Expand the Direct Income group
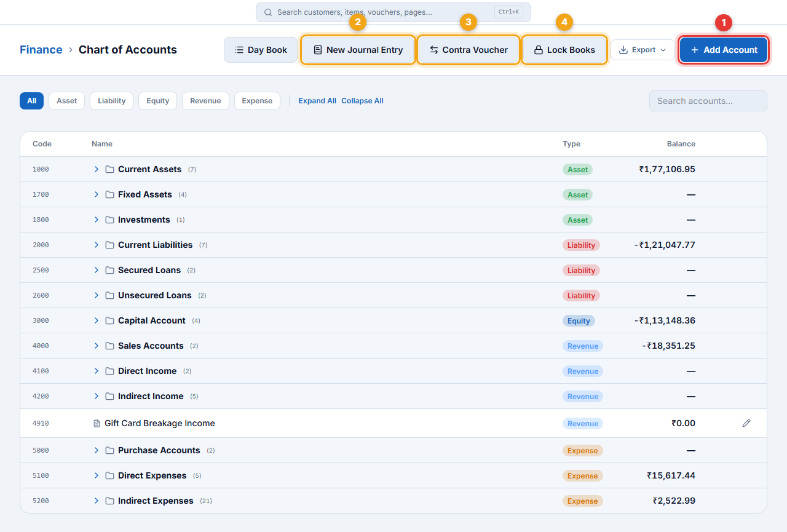 click(x=96, y=371)
